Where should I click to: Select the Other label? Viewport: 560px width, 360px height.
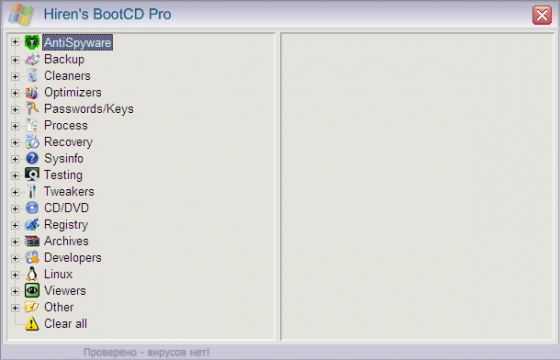pyautogui.click(x=59, y=307)
